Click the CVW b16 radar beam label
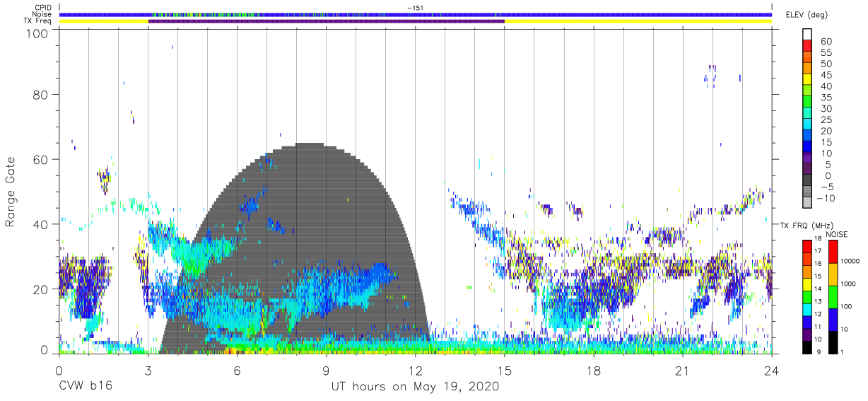This screenshot has height=401, width=868. click(x=86, y=387)
